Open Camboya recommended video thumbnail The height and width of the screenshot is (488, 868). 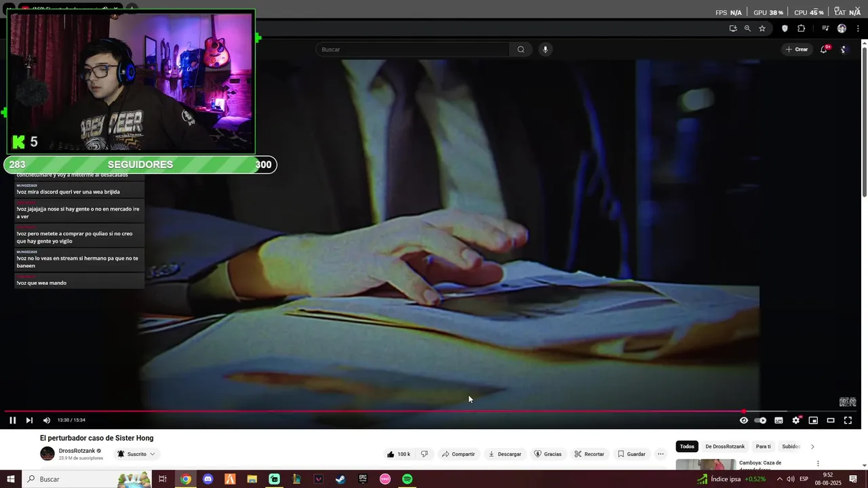705,464
